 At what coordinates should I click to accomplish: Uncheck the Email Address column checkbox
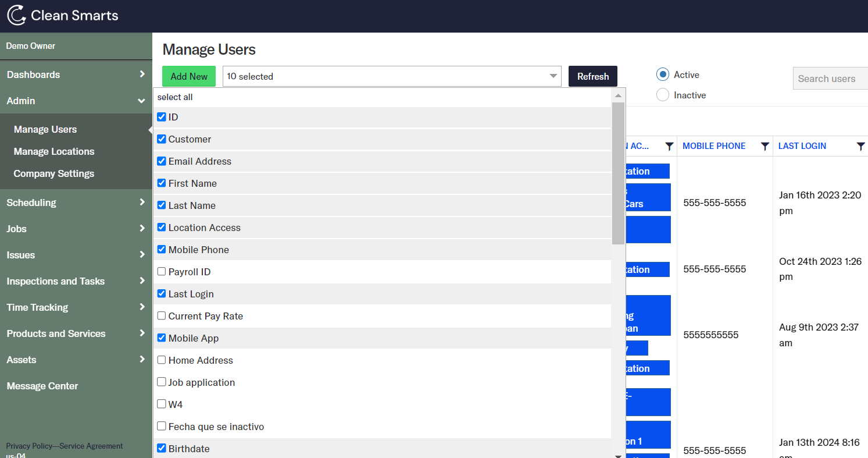click(162, 161)
